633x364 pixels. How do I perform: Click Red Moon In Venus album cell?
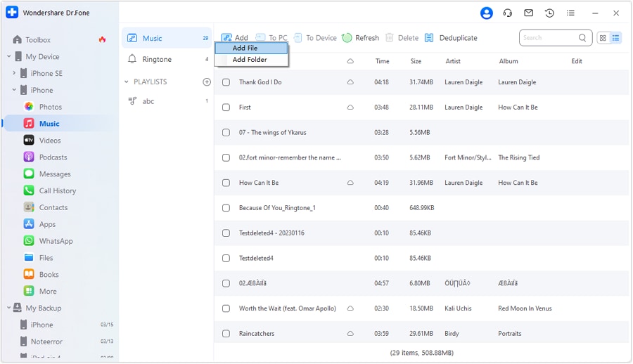pyautogui.click(x=525, y=308)
